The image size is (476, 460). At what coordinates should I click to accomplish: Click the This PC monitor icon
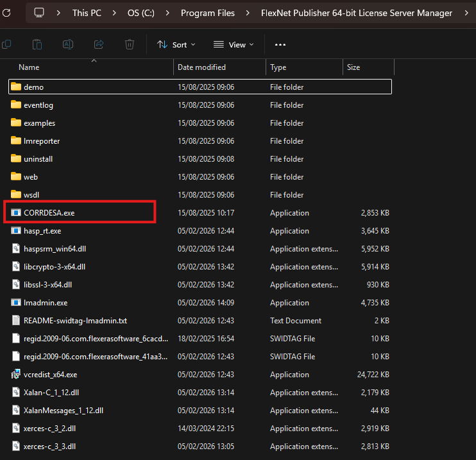pyautogui.click(x=39, y=13)
